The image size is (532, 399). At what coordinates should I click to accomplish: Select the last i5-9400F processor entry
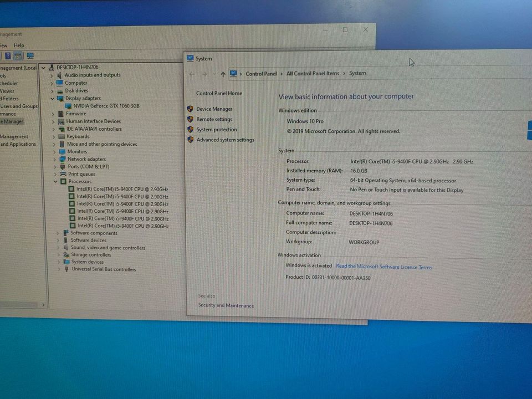pos(119,226)
